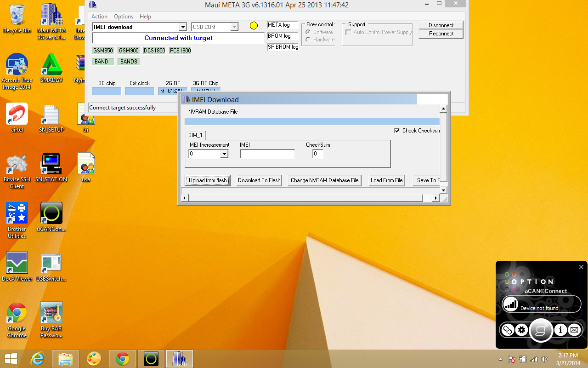
Task: Click the horizontal scrollbar right arrow
Action: coord(436,198)
